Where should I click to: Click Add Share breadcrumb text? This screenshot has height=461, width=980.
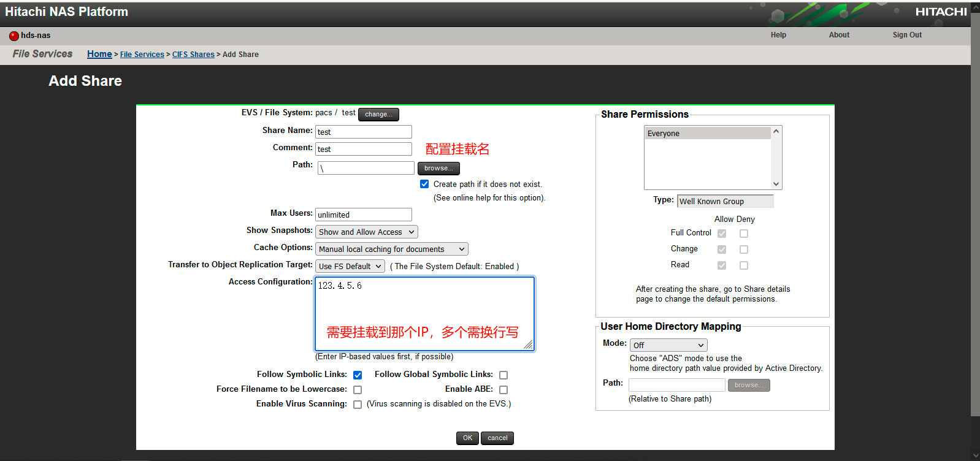[240, 55]
